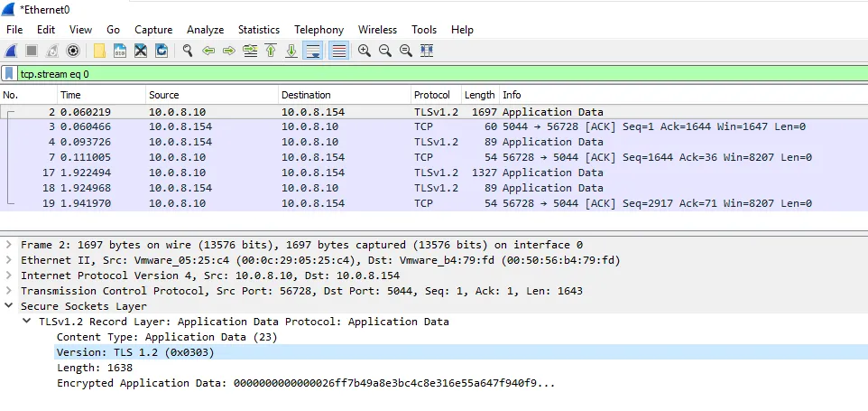Screen dimensions: 868x411
Task: Jump to the last packet
Action: 291,51
